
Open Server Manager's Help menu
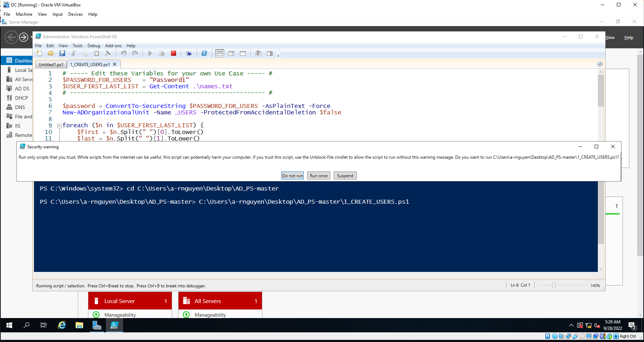coord(629,38)
